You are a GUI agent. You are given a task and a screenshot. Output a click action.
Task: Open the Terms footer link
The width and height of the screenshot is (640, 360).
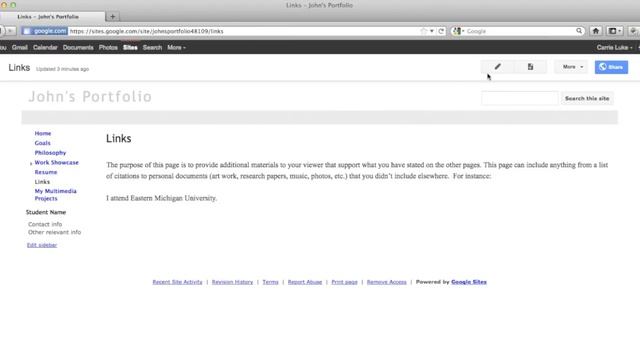click(270, 282)
